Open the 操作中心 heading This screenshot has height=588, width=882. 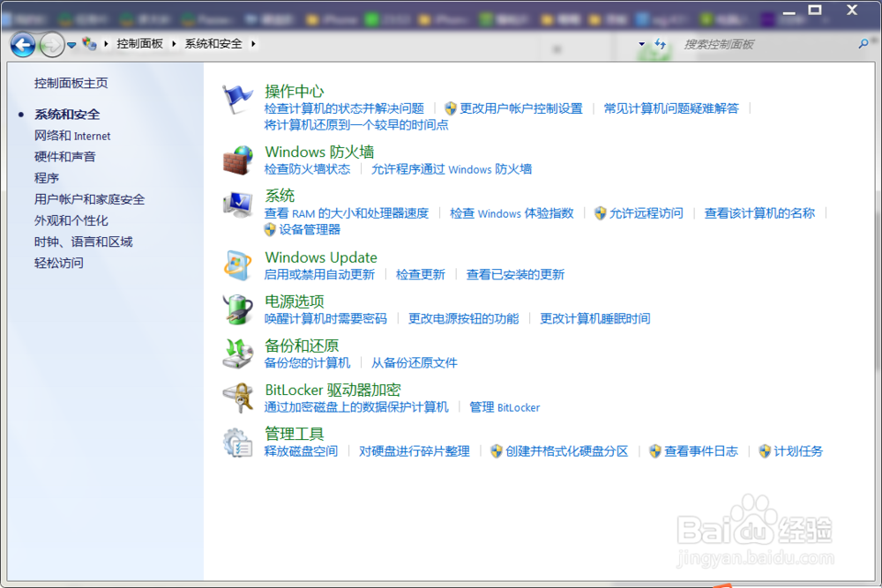coord(295,91)
